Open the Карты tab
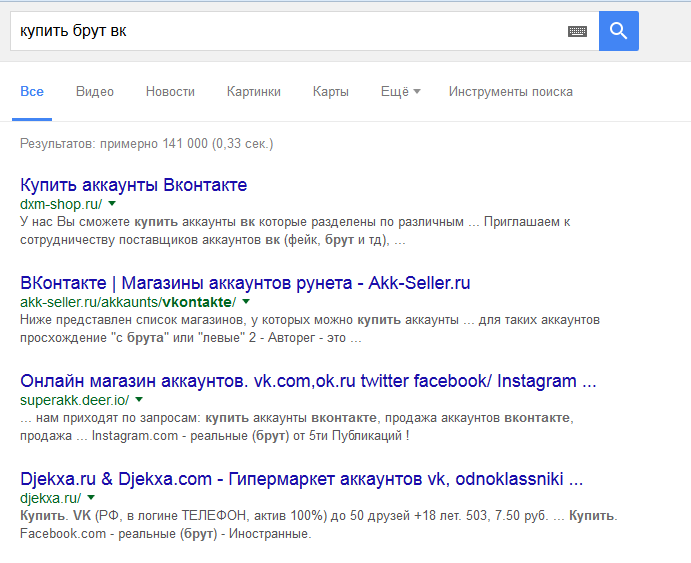691x563 pixels. (x=331, y=92)
